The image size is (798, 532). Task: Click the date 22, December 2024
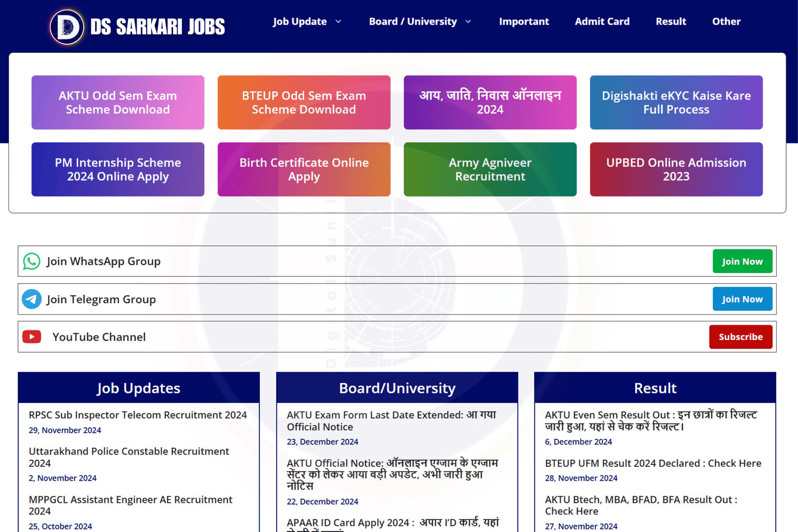323,502
